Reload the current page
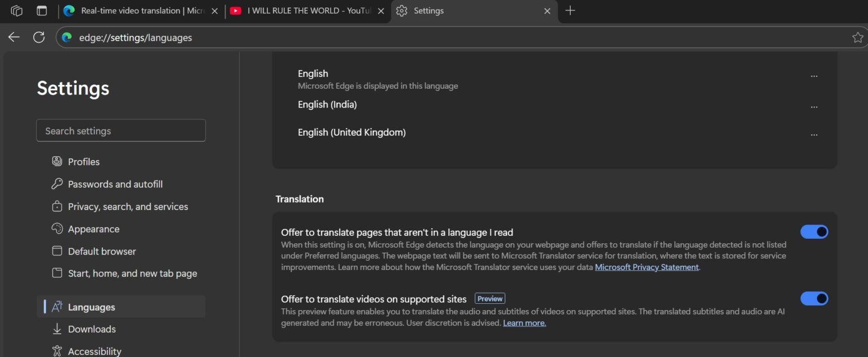The height and width of the screenshot is (357, 868). [x=39, y=37]
